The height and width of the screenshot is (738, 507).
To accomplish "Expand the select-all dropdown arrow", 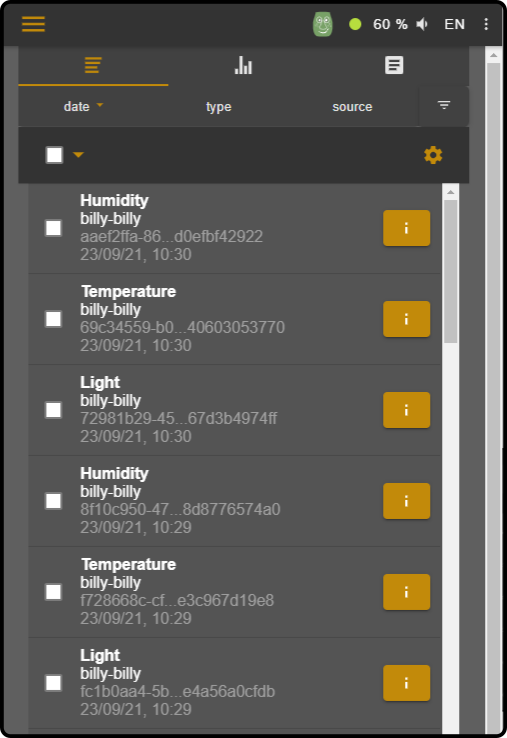I will click(x=79, y=155).
